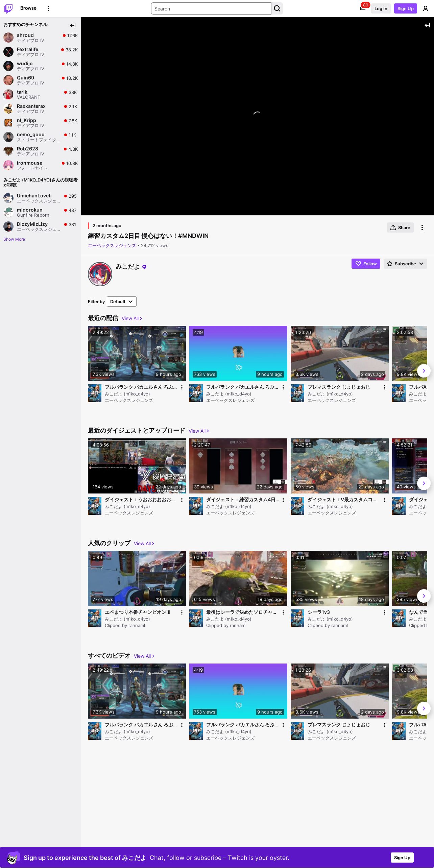The width and height of the screenshot is (434, 868).
Task: Open the 2:49:22 recent broadcast thumbnail in 最近の配信
Action: point(137,353)
